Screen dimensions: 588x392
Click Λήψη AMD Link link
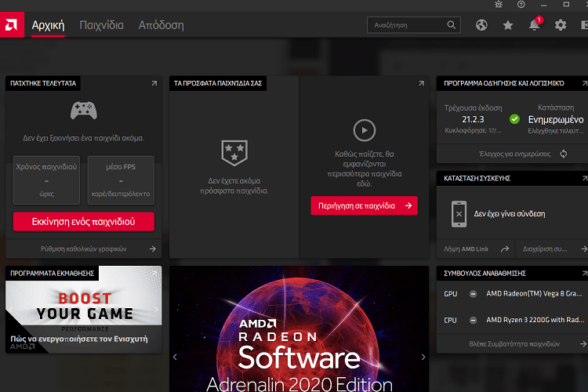(x=466, y=249)
